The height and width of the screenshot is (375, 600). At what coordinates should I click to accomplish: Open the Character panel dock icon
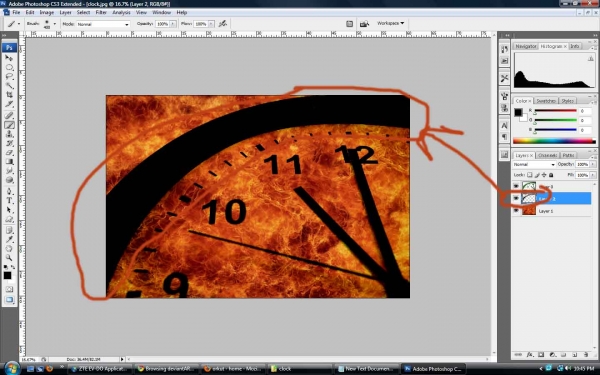(504, 125)
